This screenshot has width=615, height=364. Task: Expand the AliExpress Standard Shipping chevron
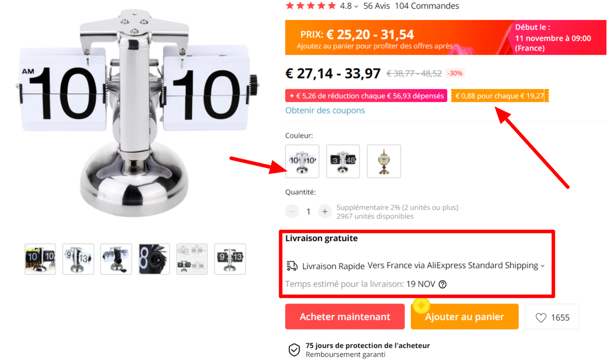542,266
